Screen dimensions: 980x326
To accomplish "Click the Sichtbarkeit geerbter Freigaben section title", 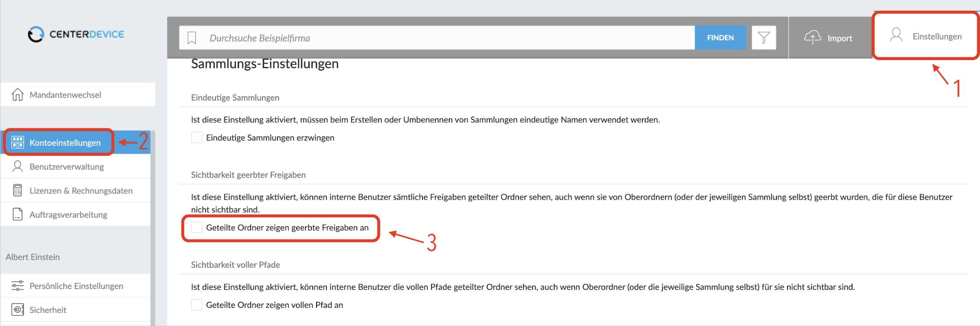I will (248, 175).
